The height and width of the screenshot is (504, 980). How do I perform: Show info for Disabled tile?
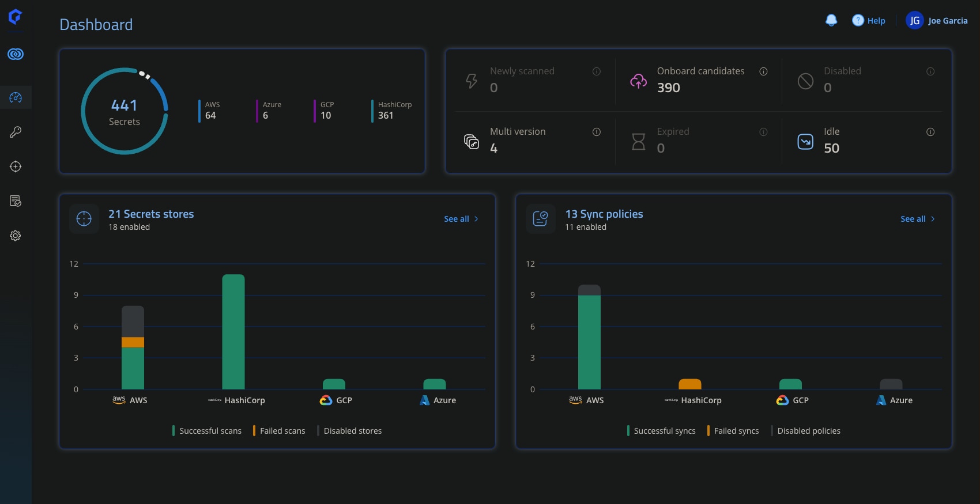click(x=930, y=71)
